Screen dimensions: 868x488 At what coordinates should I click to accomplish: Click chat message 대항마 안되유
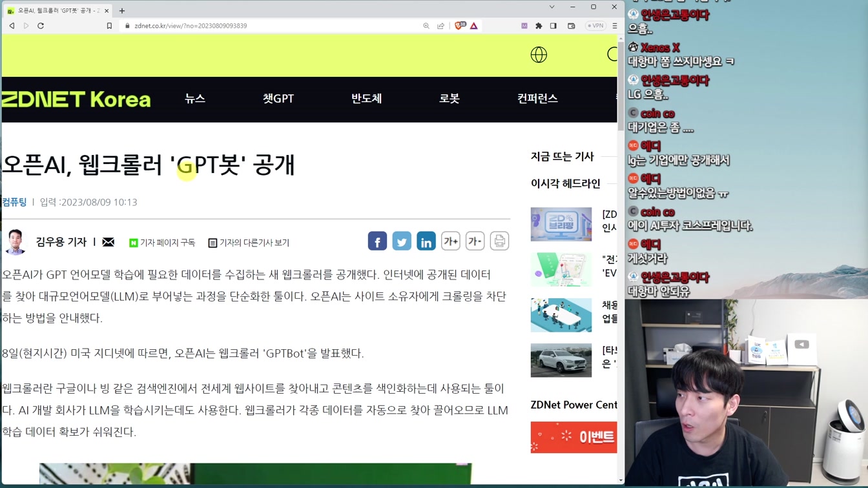(659, 292)
